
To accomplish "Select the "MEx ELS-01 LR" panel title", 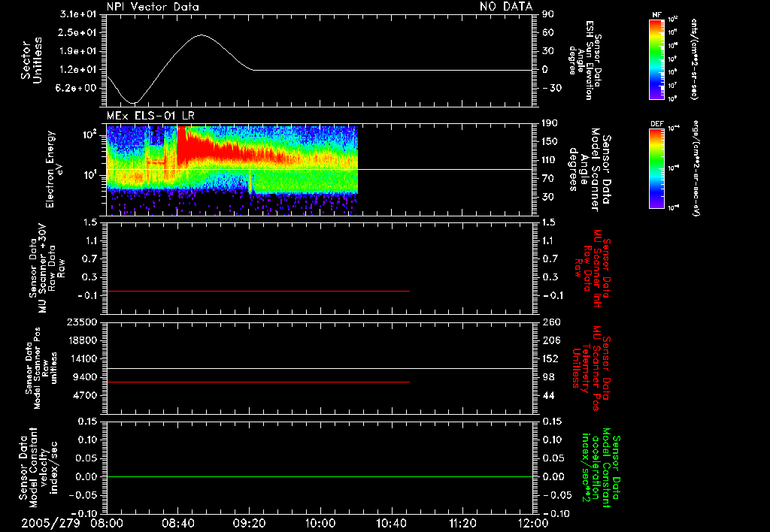I will (150, 116).
